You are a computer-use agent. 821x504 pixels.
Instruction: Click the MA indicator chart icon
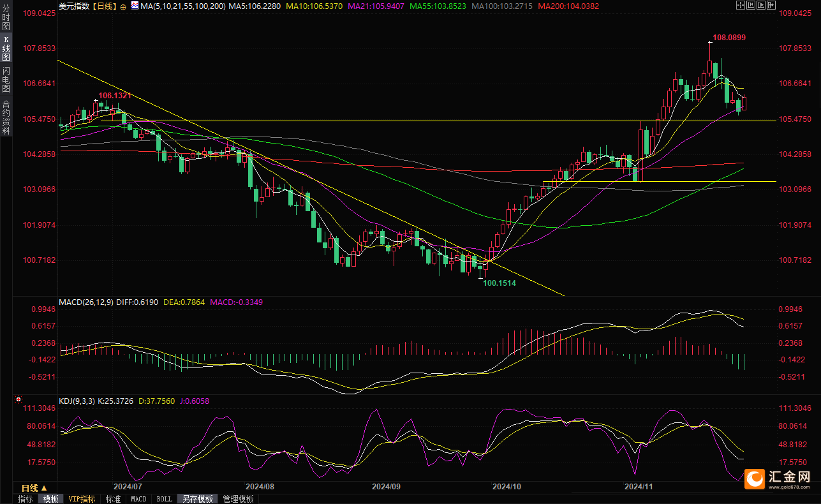click(x=134, y=6)
